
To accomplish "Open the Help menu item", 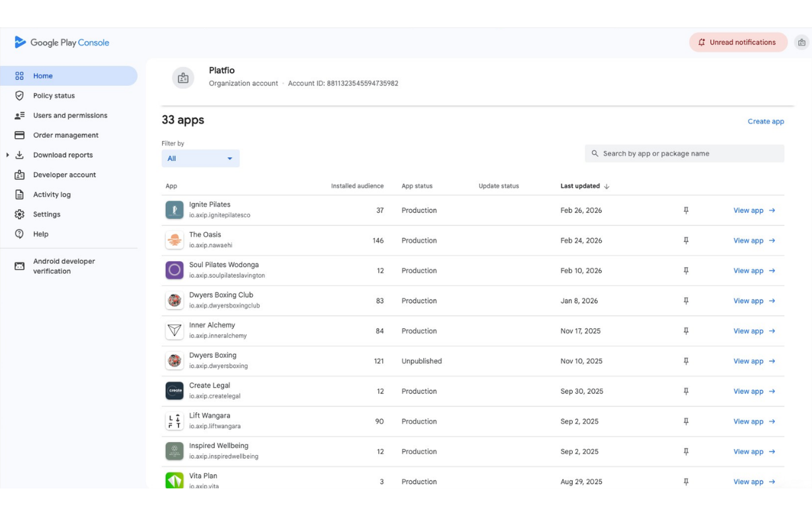I will 41,234.
